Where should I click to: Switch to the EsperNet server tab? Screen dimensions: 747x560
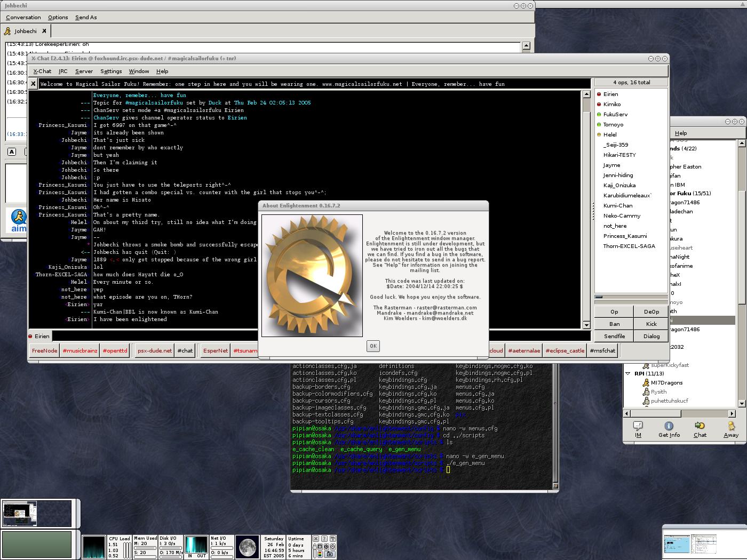pos(215,350)
